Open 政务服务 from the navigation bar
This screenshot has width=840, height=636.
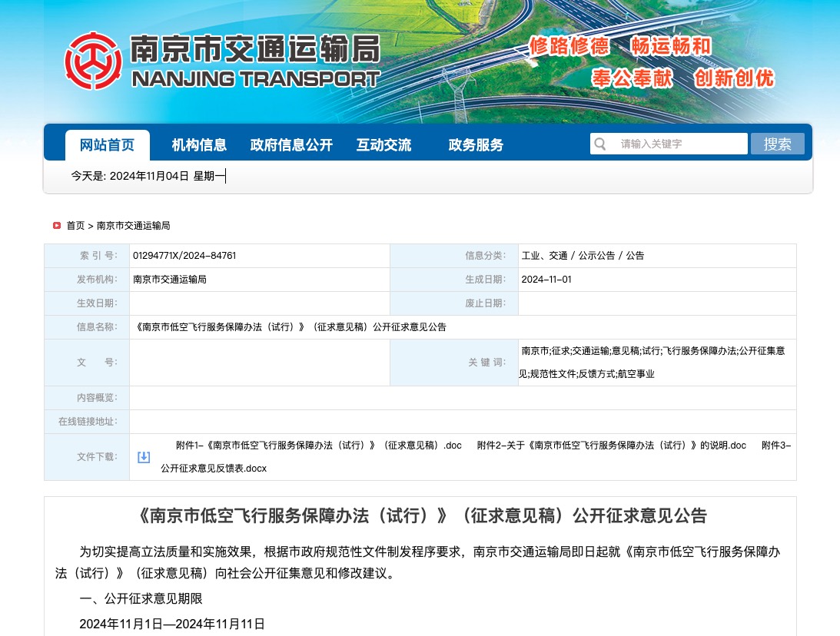(476, 145)
